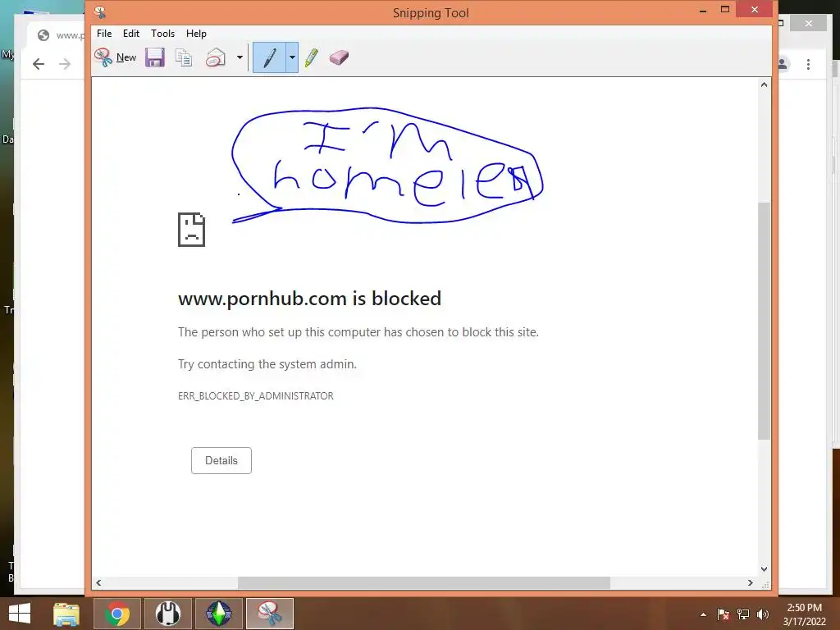Maximize the Snipping Tool window

tap(725, 10)
